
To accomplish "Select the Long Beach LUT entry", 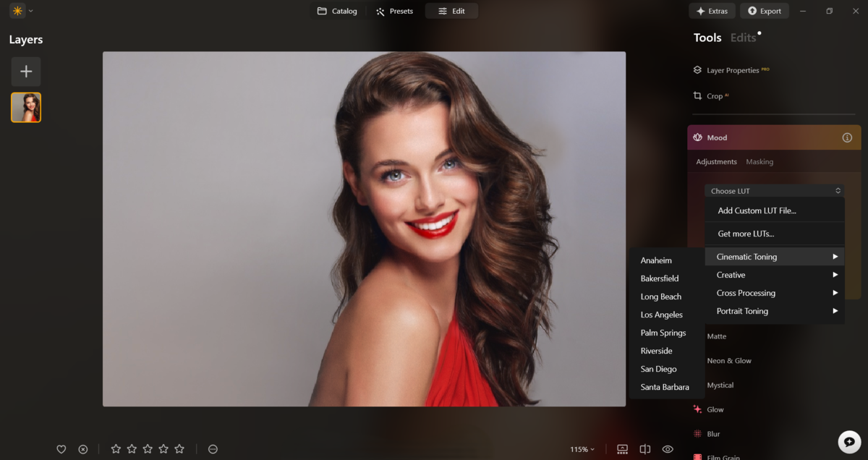I will [660, 297].
